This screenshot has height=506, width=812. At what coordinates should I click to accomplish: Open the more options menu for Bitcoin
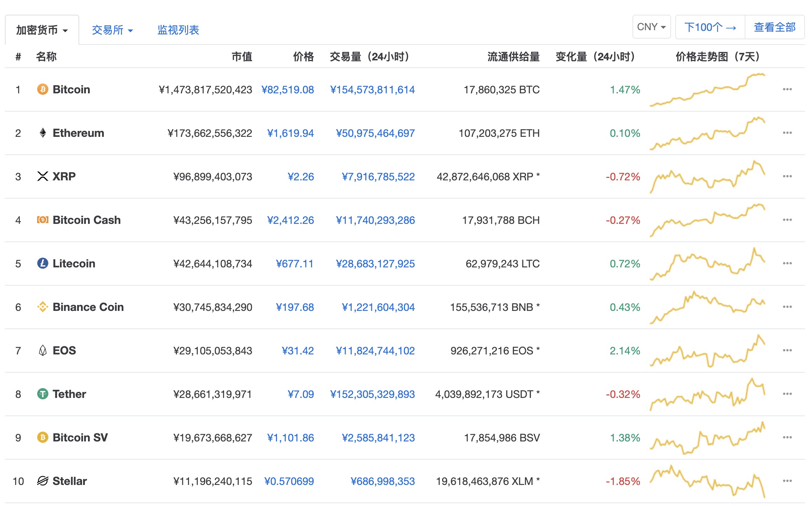pyautogui.click(x=787, y=89)
